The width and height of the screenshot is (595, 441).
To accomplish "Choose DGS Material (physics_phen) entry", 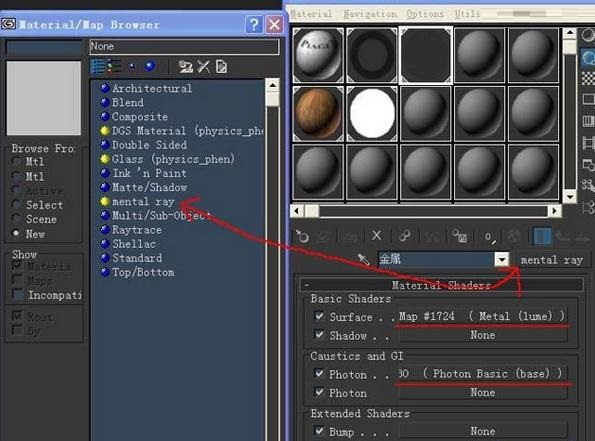I will click(187, 131).
